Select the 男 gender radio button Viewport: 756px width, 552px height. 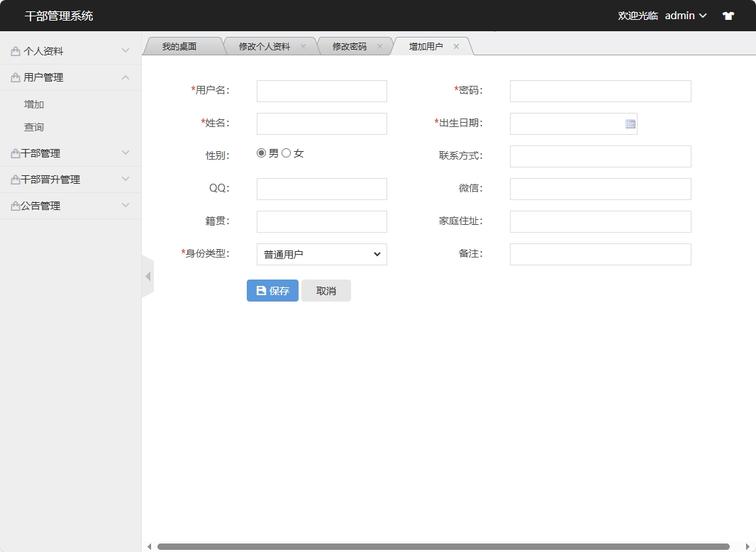(x=261, y=152)
